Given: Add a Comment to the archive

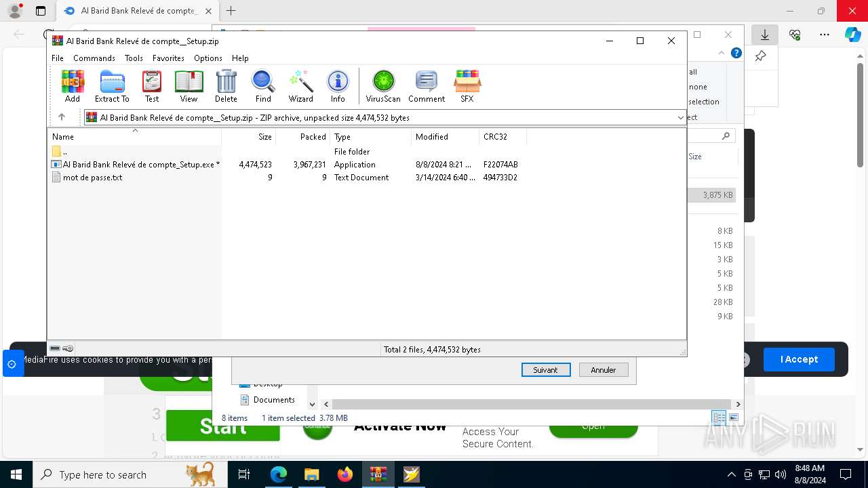Looking at the screenshot, I should [427, 86].
